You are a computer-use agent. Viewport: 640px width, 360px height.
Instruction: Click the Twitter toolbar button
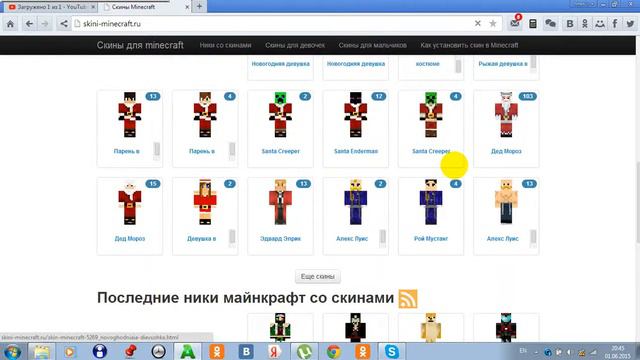coord(630,24)
